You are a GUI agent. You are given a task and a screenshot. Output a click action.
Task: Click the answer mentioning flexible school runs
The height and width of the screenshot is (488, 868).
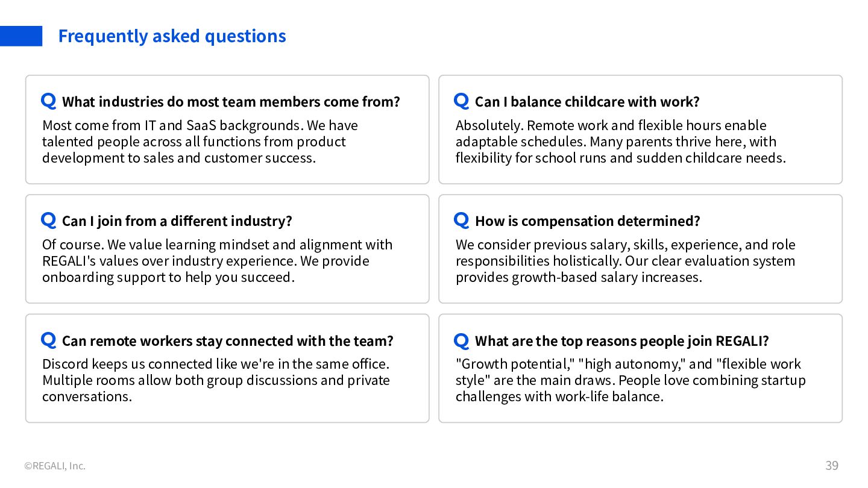tap(620, 142)
